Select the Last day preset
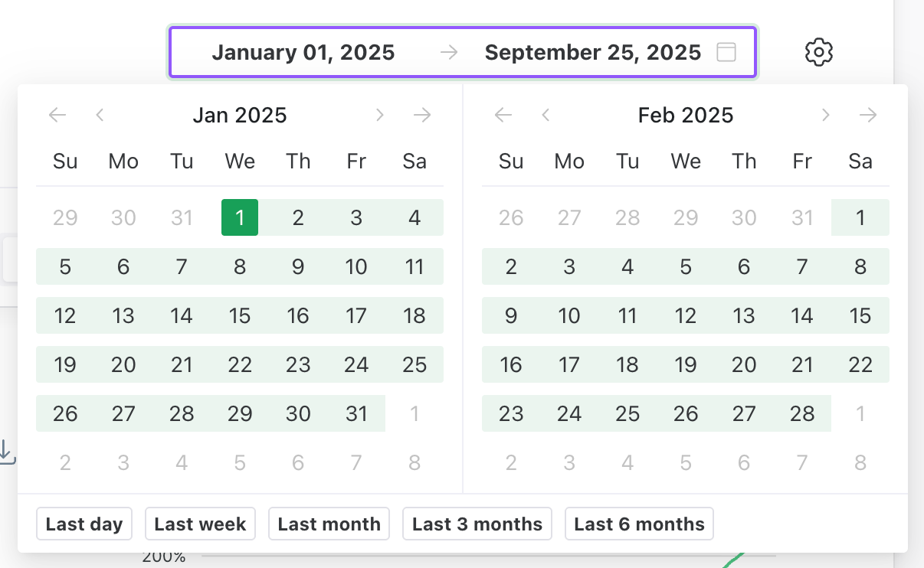The height and width of the screenshot is (568, 924). point(84,524)
